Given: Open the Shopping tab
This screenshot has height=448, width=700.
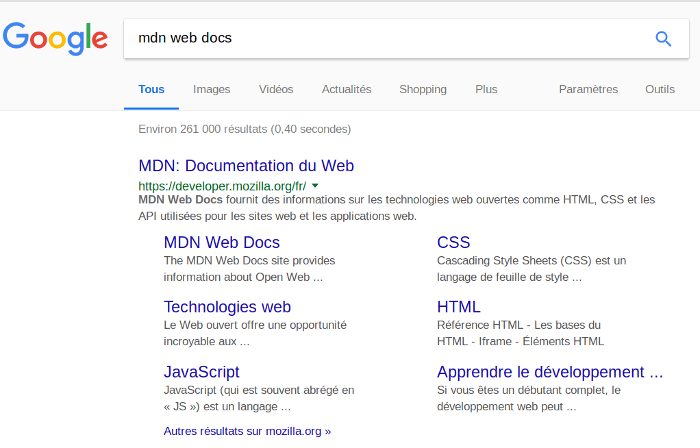Looking at the screenshot, I should click(423, 89).
